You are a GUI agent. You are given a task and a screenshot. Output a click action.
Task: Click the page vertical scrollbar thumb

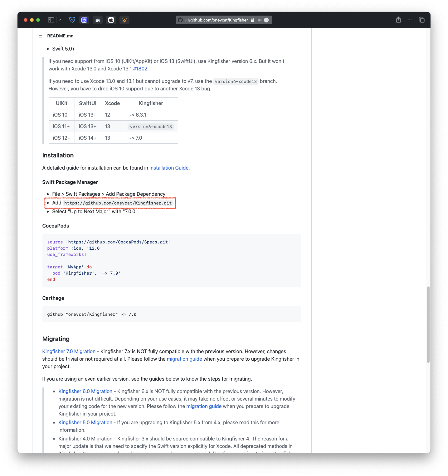(428, 325)
